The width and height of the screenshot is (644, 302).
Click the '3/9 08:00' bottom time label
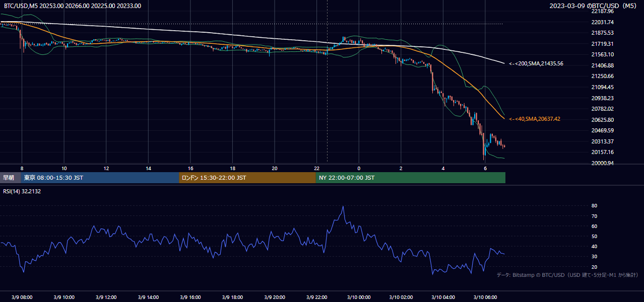pos(22,297)
